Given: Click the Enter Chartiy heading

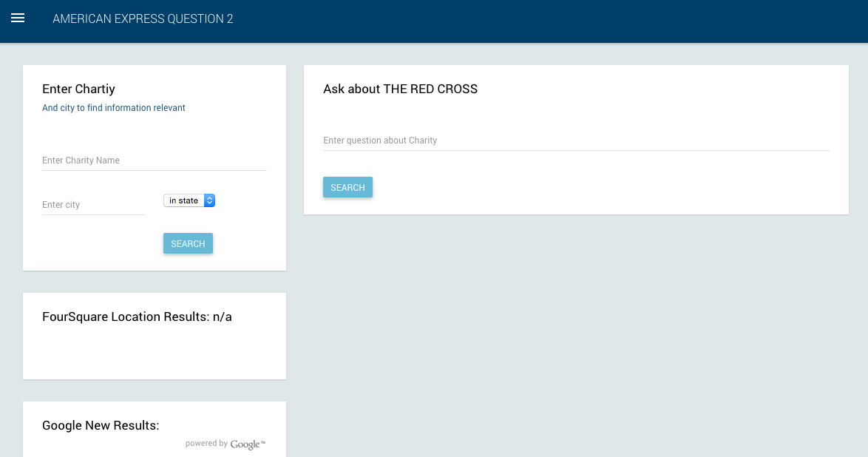Looking at the screenshot, I should tap(78, 89).
